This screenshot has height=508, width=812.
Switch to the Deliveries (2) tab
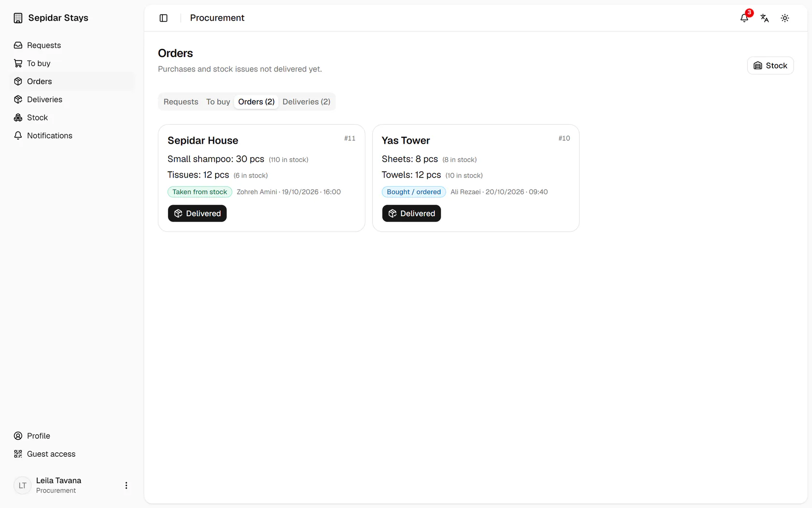coord(306,102)
